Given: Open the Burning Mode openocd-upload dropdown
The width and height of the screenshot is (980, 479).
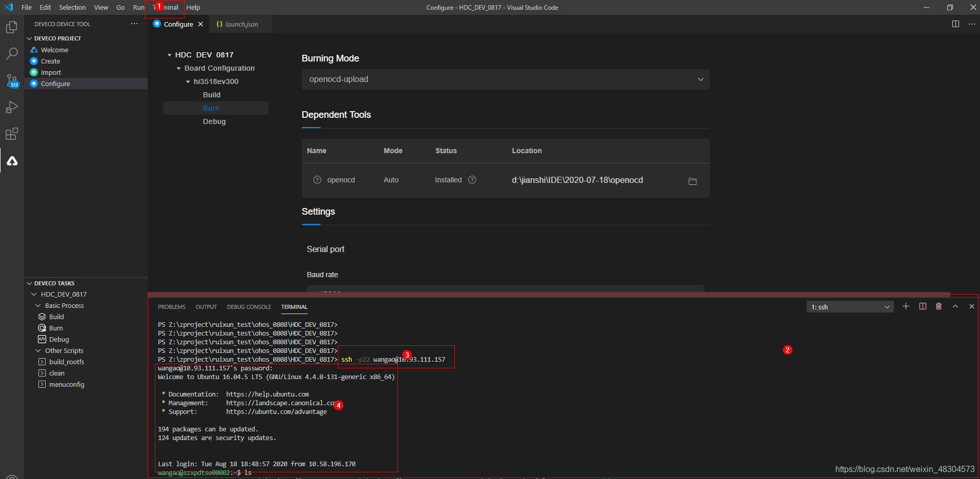Looking at the screenshot, I should coord(506,79).
